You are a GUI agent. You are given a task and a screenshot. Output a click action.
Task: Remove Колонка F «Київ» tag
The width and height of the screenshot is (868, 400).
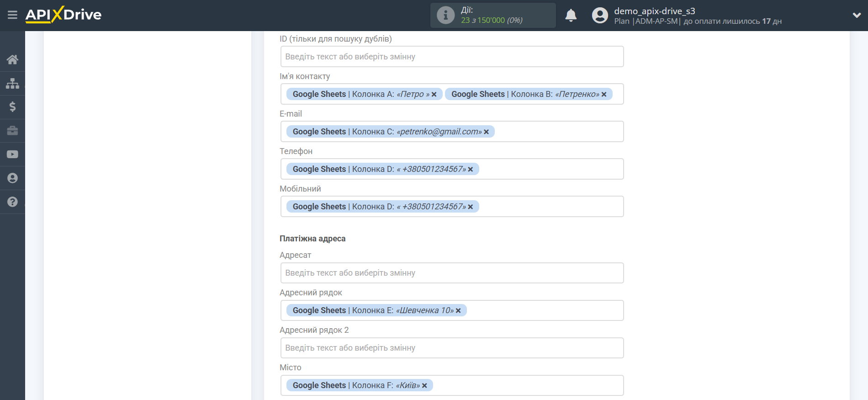tap(424, 386)
